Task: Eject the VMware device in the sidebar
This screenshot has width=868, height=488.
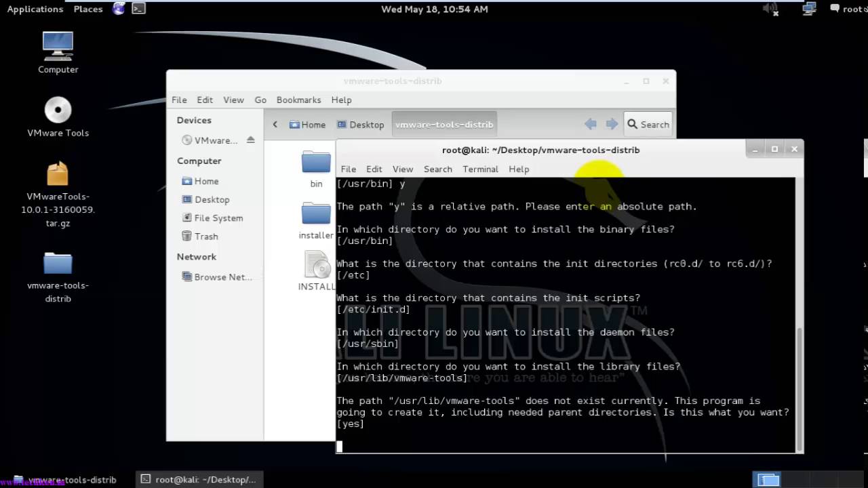Action: [250, 140]
